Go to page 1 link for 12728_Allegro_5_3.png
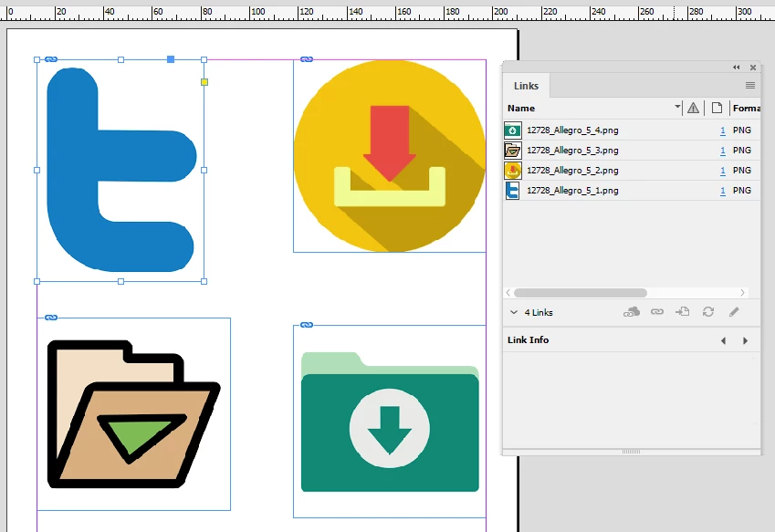This screenshot has width=775, height=532. pyautogui.click(x=723, y=151)
